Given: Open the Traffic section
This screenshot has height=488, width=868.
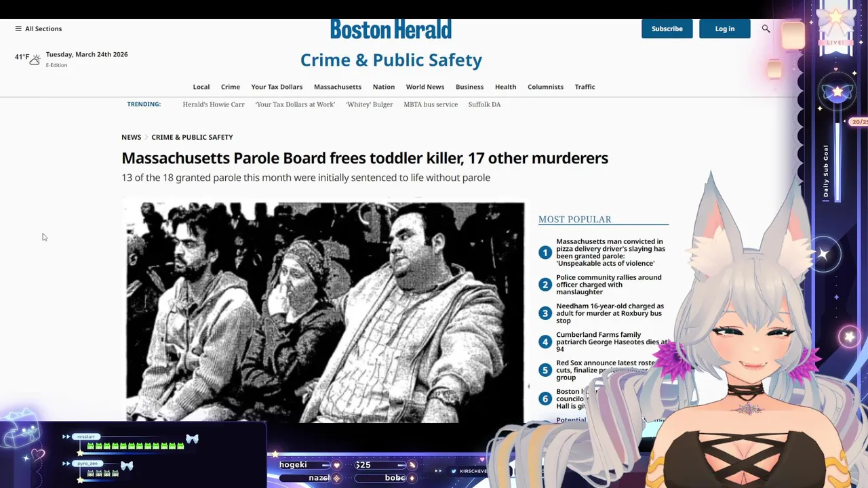Looking at the screenshot, I should 585,87.
